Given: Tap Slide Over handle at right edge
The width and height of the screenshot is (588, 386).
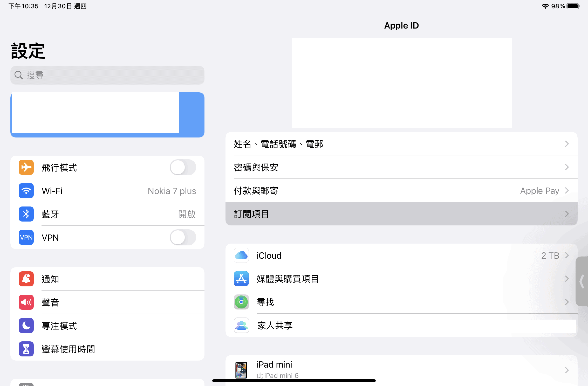Looking at the screenshot, I should [582, 281].
